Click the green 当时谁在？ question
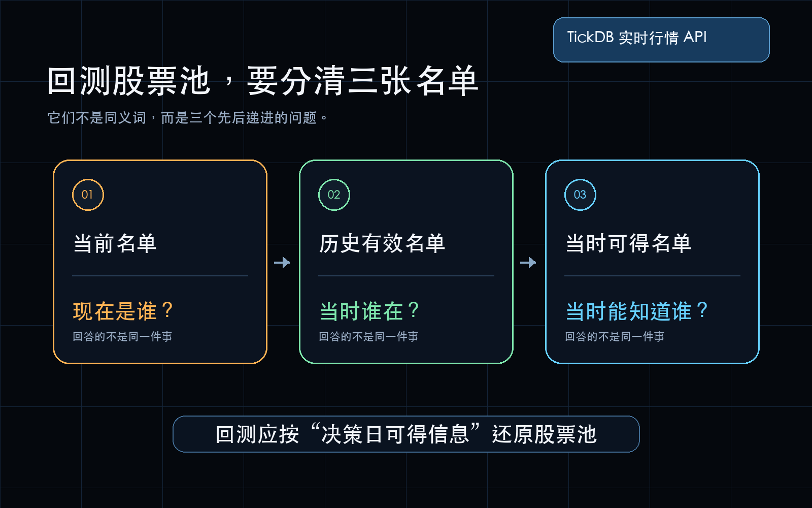Viewport: 812px width, 508px height. click(x=370, y=311)
